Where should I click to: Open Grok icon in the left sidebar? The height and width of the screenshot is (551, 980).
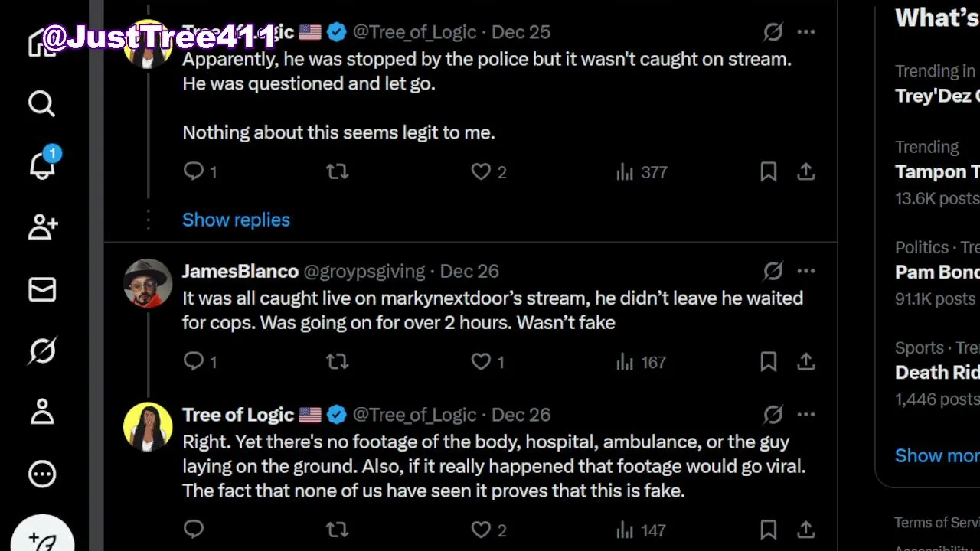tap(42, 350)
